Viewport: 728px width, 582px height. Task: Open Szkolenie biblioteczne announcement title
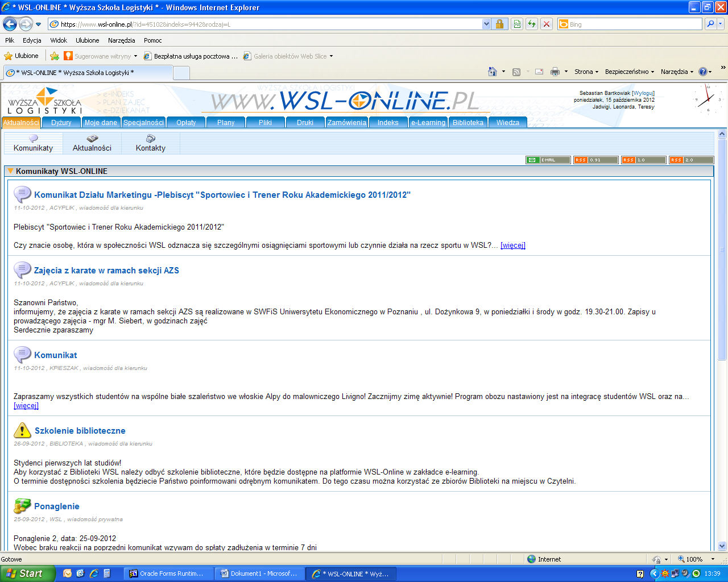[x=80, y=431]
